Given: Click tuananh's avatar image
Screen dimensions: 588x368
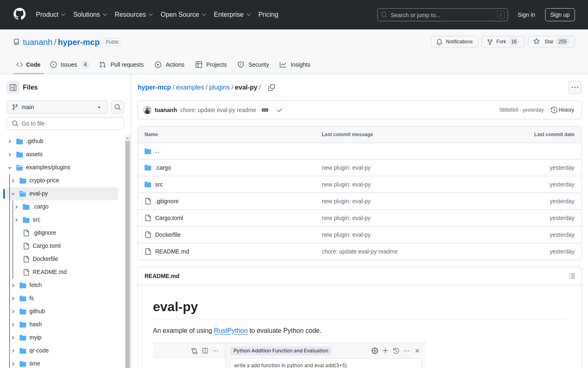Looking at the screenshot, I should [147, 110].
